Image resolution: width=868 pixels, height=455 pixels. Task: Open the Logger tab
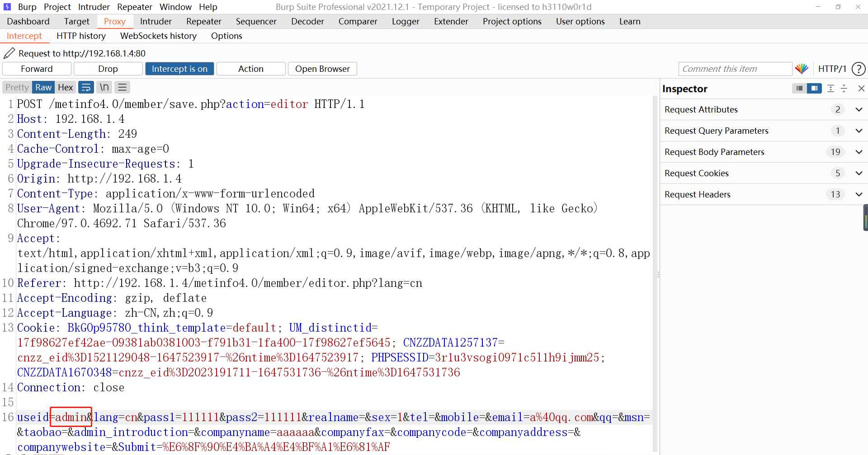[406, 21]
